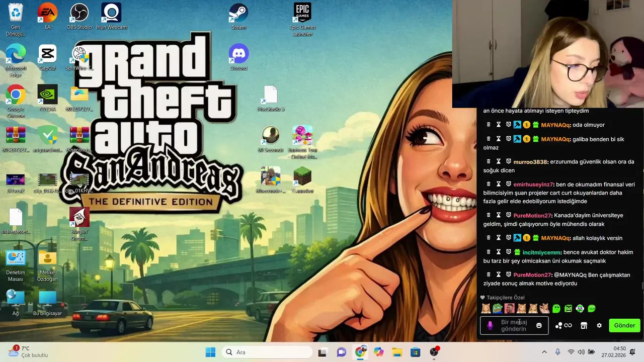Open Copilot from the taskbar
Viewport: 644px width, 362px height.
(378, 352)
